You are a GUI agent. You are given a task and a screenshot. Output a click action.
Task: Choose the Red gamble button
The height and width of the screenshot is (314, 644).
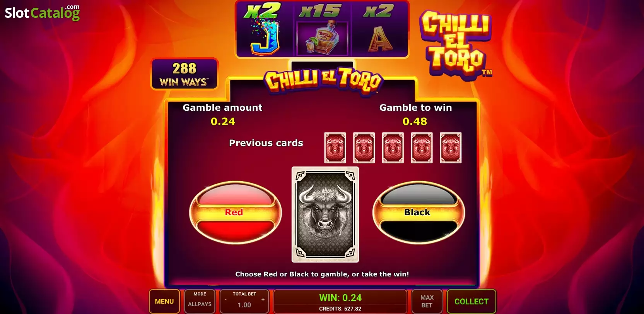tap(235, 213)
